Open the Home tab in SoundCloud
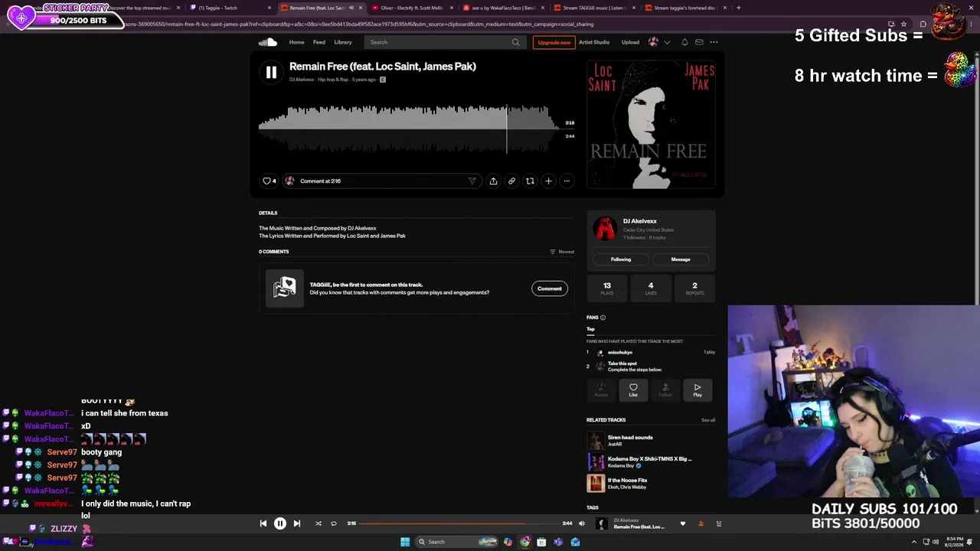The width and height of the screenshot is (980, 551). [x=296, y=42]
